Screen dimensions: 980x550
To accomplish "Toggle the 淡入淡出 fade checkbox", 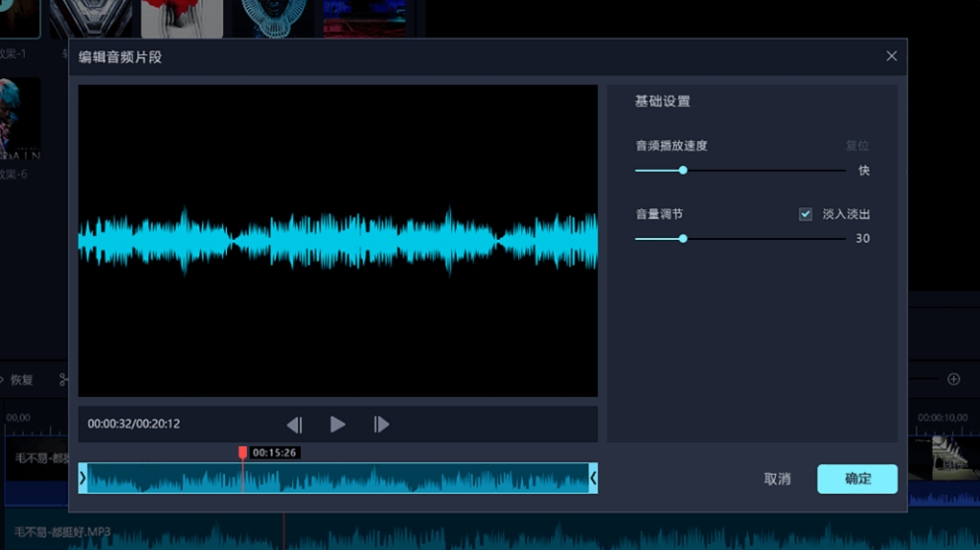I will click(805, 214).
